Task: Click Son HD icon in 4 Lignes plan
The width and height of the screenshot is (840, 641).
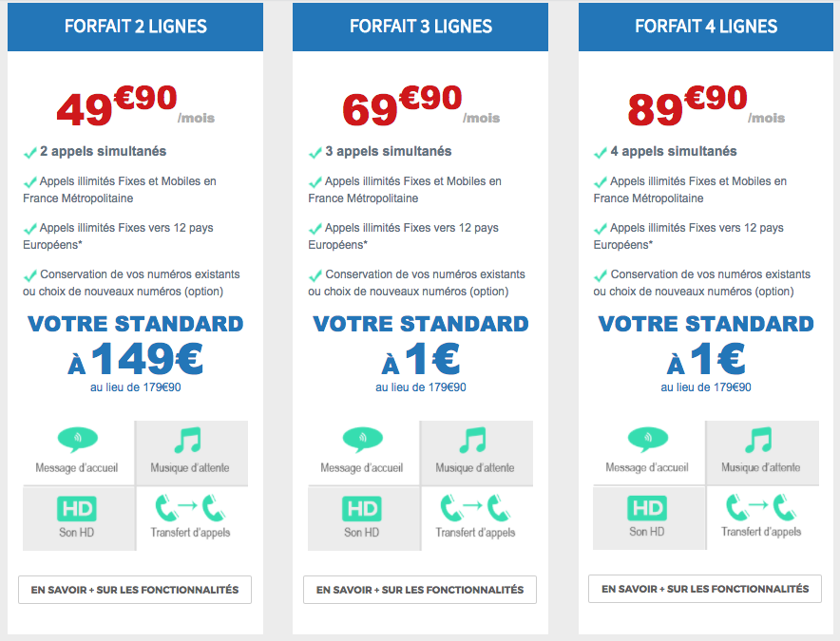Action: tap(647, 508)
